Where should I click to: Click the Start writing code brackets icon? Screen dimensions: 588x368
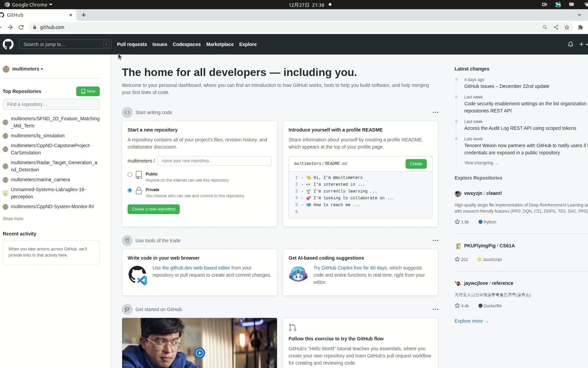pos(127,112)
